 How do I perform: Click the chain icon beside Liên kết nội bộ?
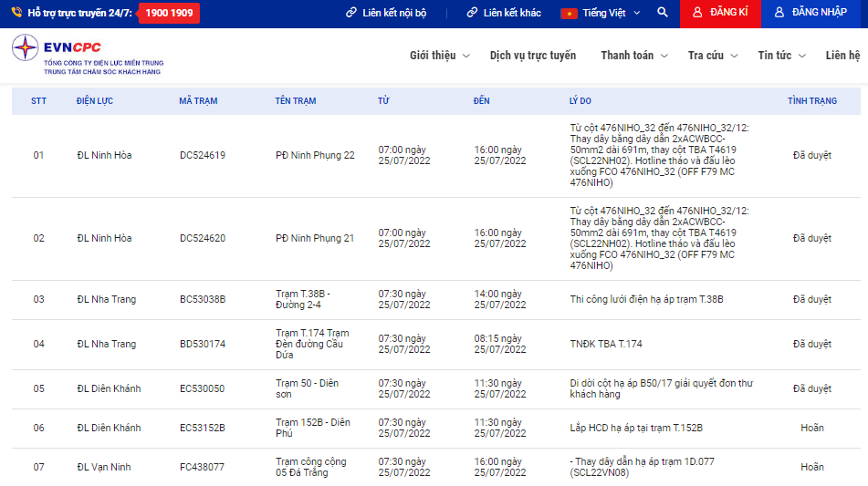(x=351, y=13)
